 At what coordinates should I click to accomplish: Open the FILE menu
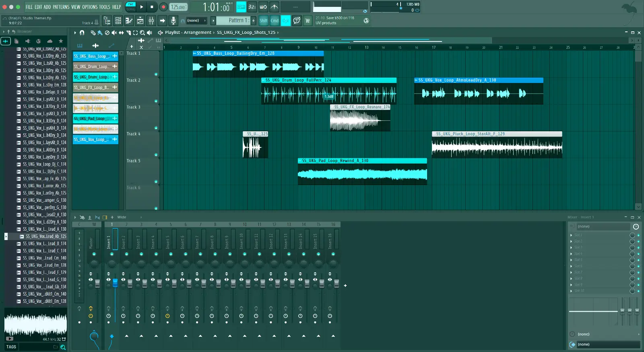click(29, 7)
